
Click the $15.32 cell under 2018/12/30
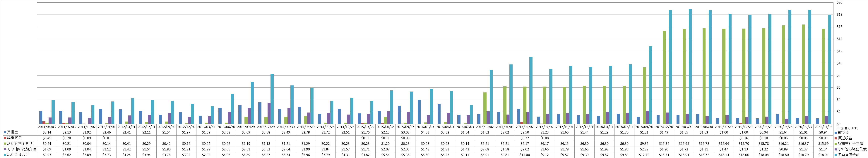tap(664, 144)
